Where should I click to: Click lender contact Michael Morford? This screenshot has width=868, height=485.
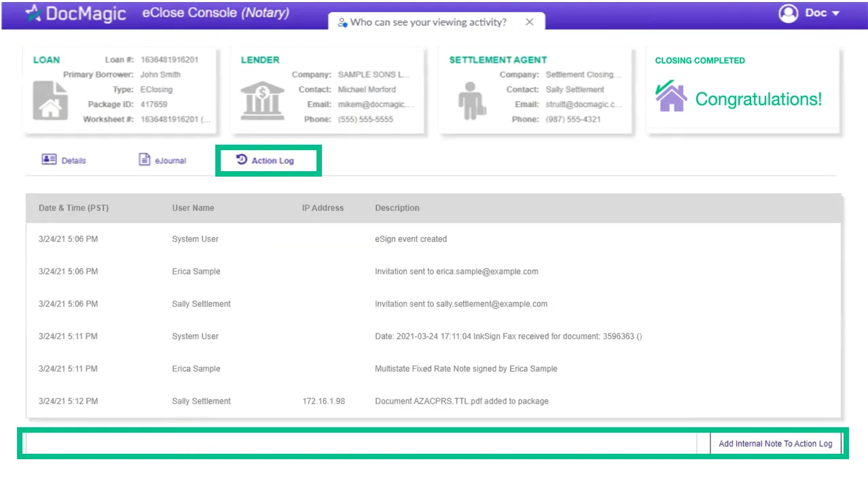[367, 90]
